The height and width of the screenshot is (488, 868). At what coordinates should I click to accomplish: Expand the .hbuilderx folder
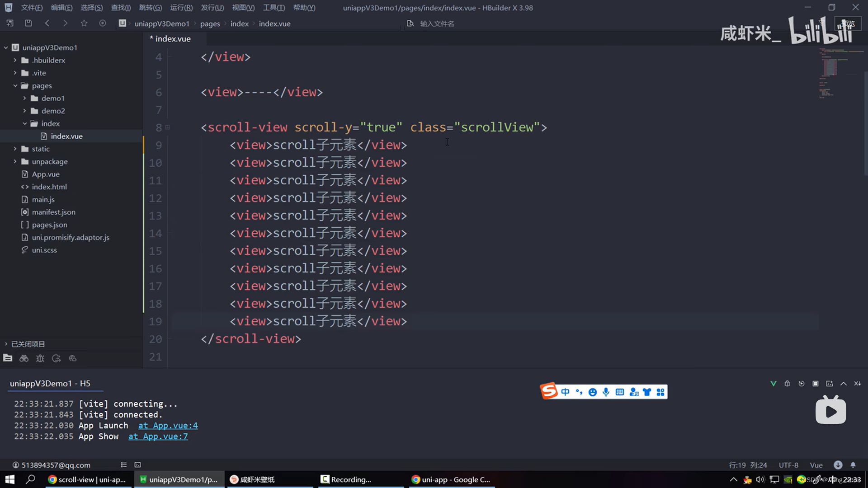point(15,60)
